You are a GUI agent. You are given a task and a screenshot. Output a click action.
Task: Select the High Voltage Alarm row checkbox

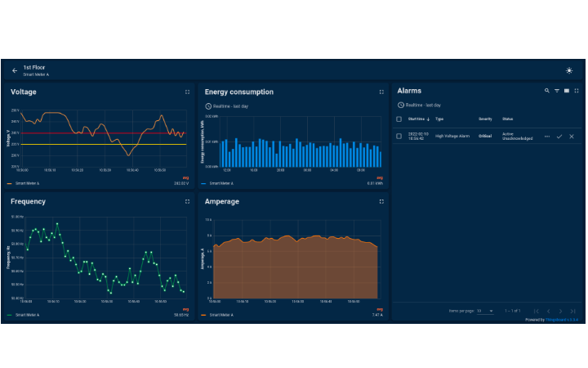399,137
